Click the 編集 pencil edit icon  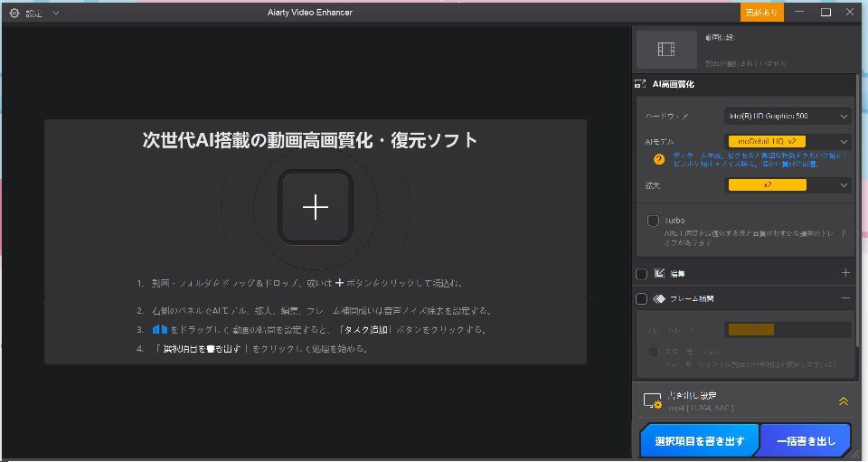(659, 273)
